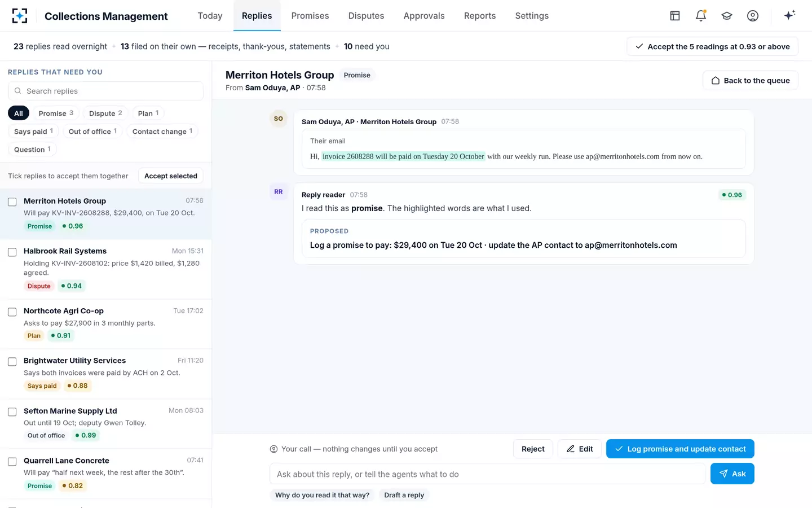
Task: Tick the Sefton Marine Supply Ltd checkbox
Action: tap(12, 412)
